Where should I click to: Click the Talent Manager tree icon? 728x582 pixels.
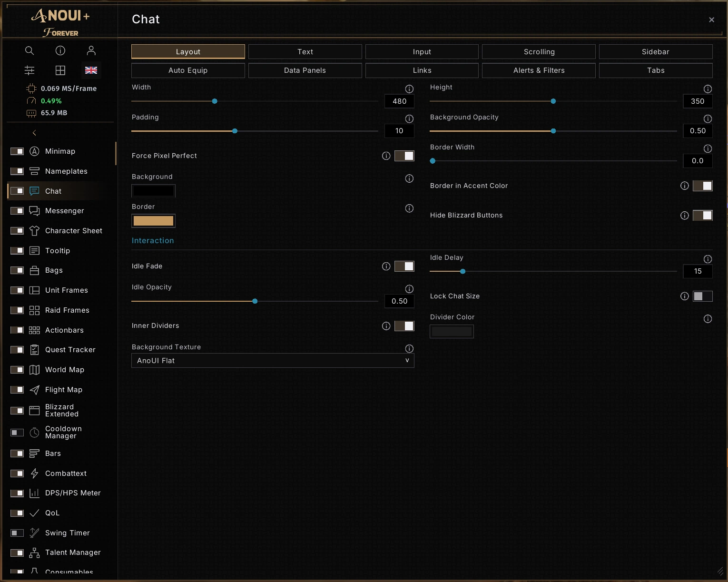point(34,552)
